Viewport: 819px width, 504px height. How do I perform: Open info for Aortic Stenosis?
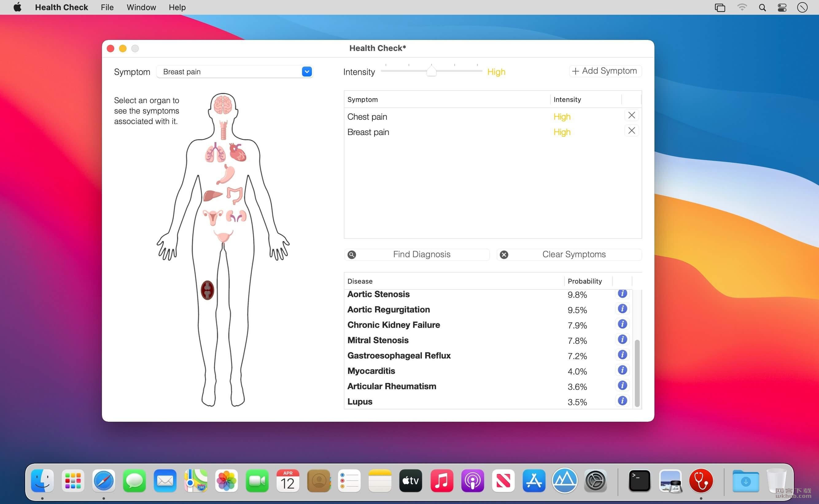[622, 294]
